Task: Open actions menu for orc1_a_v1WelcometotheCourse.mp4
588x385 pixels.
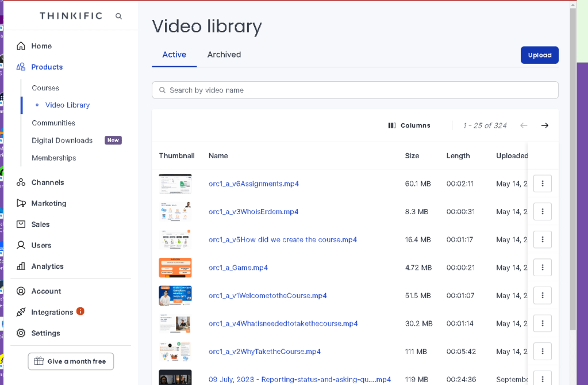Action: point(542,296)
